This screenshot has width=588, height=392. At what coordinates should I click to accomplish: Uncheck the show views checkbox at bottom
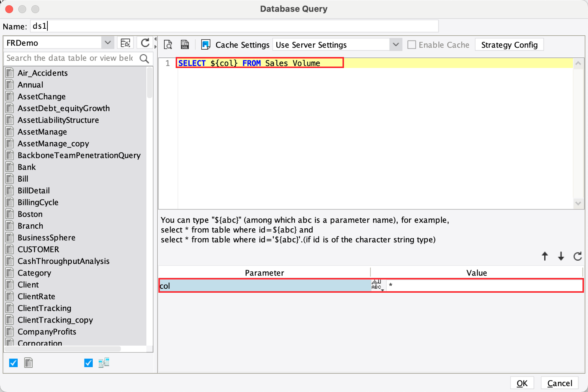coord(89,363)
